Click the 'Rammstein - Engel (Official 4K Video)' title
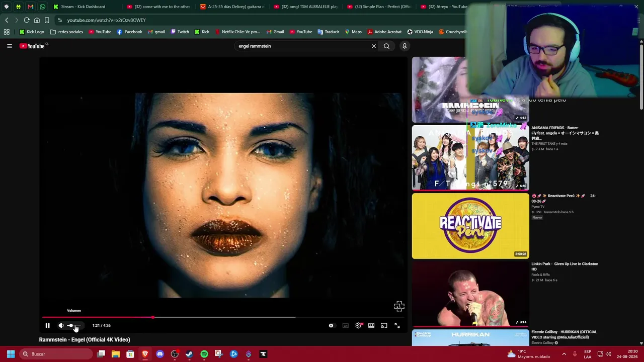 point(85,340)
